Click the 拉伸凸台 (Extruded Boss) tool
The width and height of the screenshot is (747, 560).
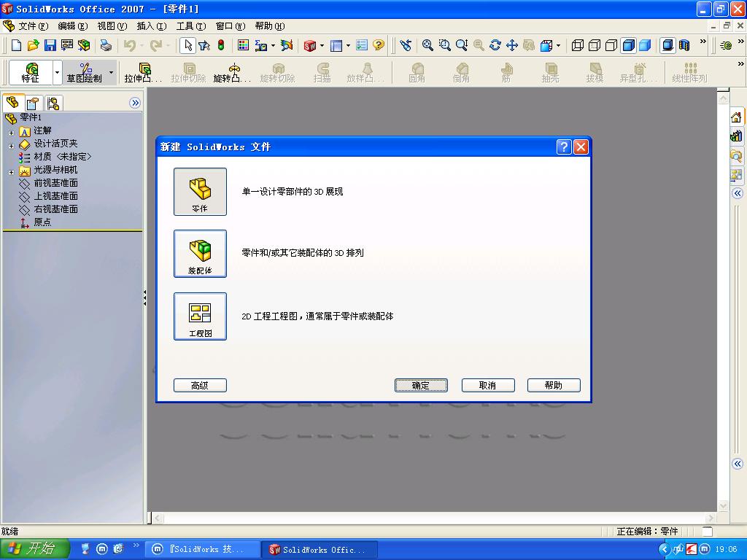pyautogui.click(x=144, y=73)
